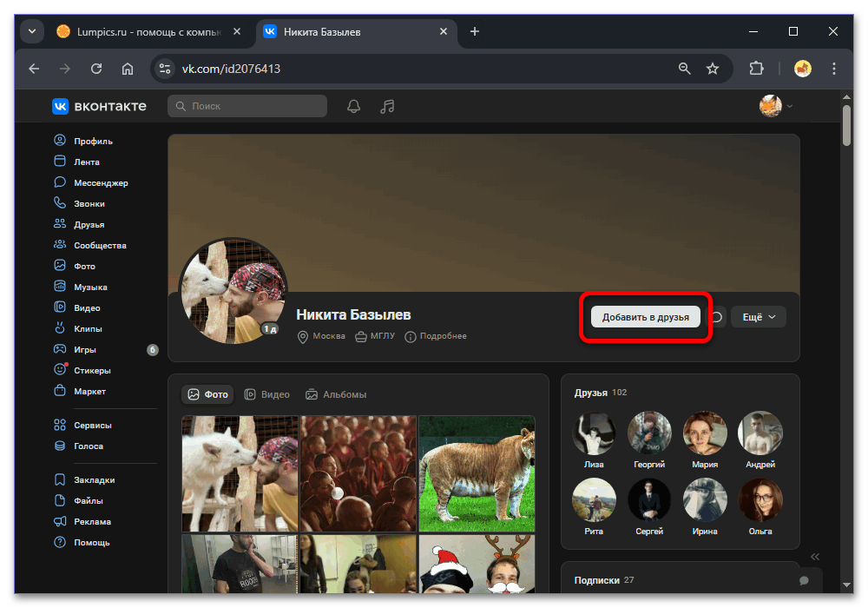Open notifications bell in VK header
The width and height of the screenshot is (868, 608).
(354, 106)
